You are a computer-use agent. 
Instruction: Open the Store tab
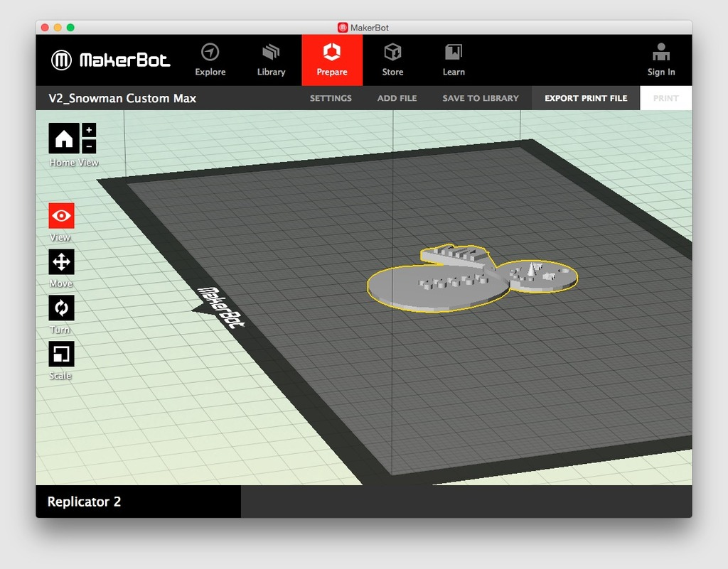[x=392, y=60]
